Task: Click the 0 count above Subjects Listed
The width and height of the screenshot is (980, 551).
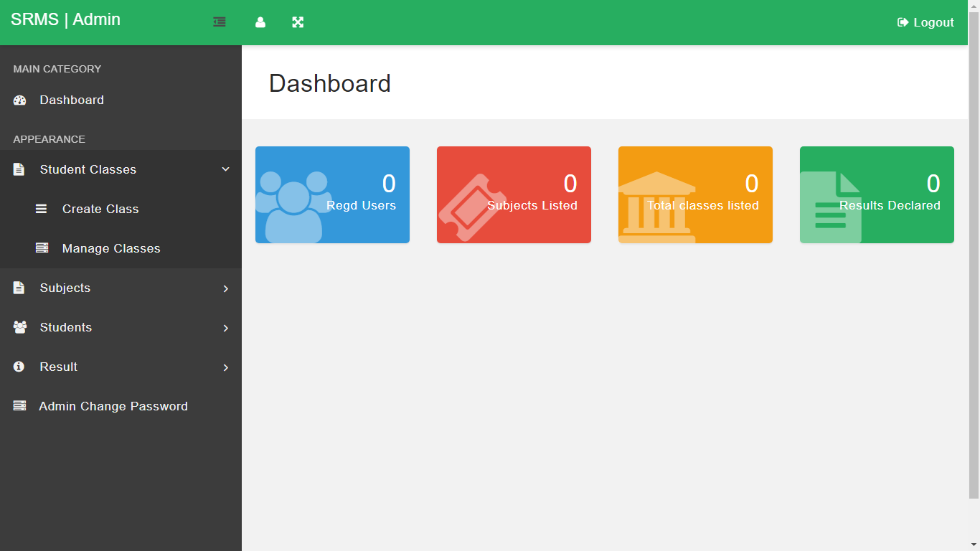Action: (570, 184)
